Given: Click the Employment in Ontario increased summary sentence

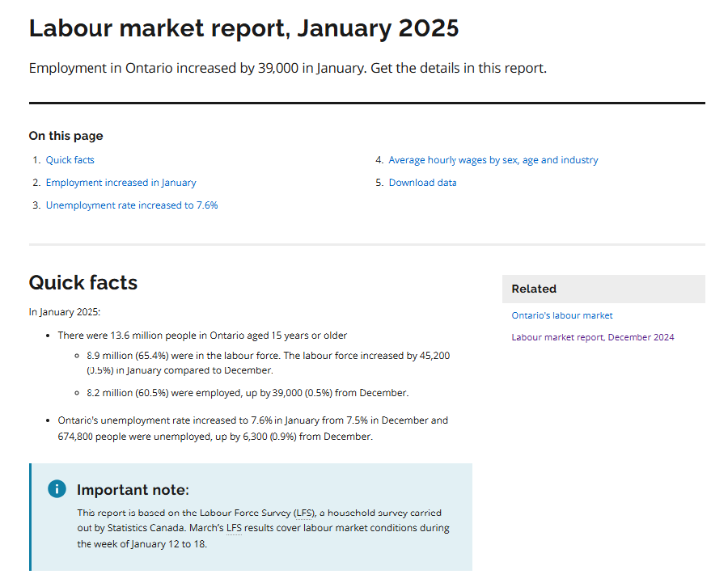Looking at the screenshot, I should tap(287, 68).
